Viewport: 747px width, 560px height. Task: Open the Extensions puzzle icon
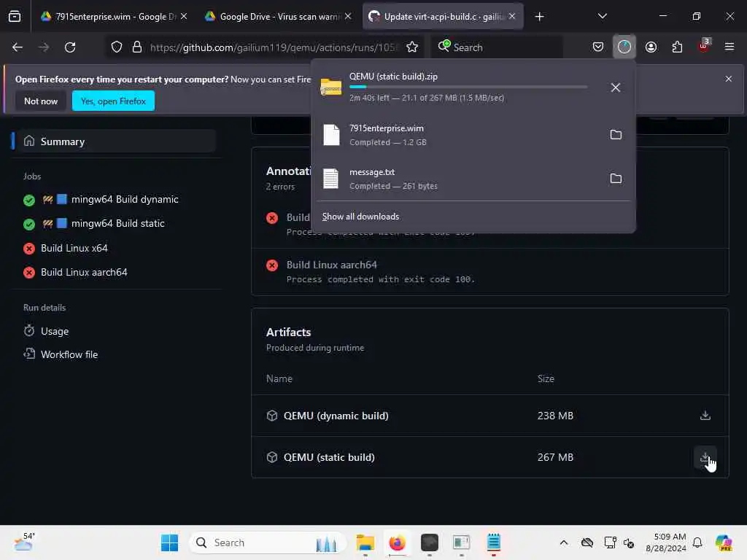(677, 47)
